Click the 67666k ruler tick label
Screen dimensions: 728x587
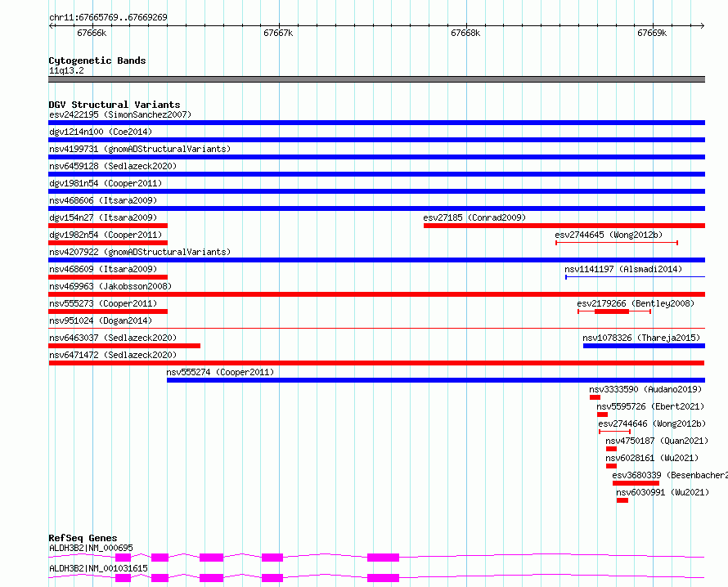coord(92,33)
